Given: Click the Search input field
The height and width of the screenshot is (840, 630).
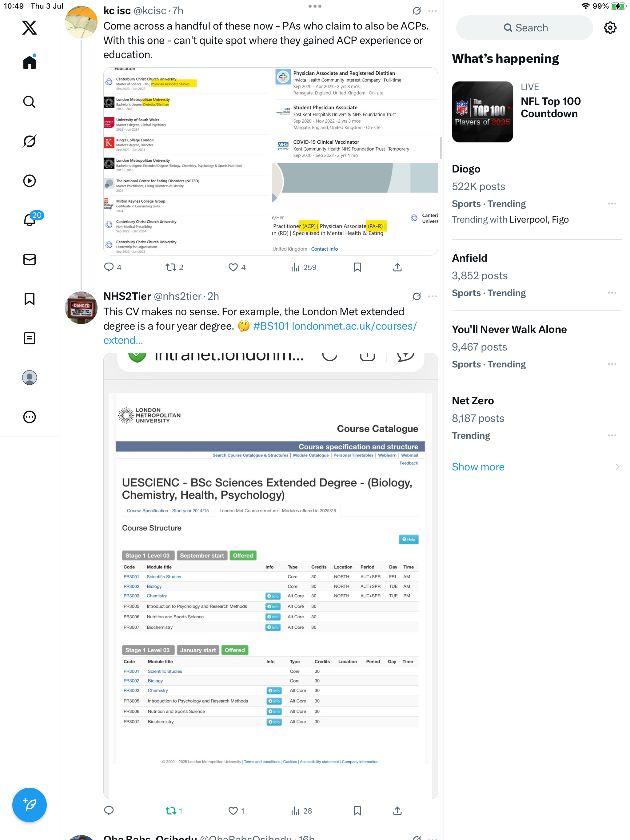Looking at the screenshot, I should [524, 28].
